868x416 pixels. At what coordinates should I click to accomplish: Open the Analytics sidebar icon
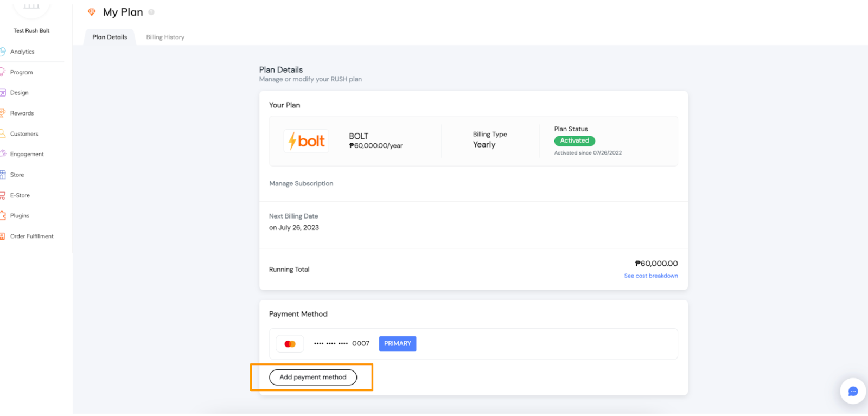tap(3, 52)
